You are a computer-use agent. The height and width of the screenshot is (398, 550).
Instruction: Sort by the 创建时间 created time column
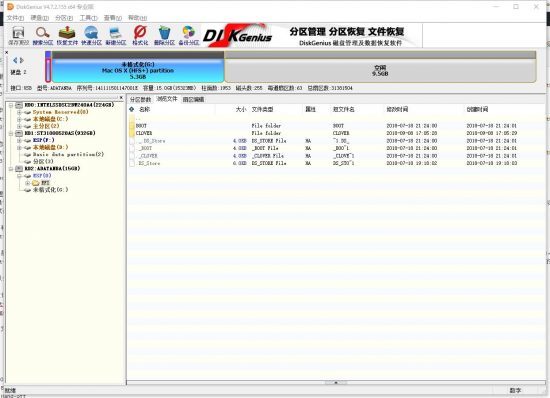click(x=477, y=109)
